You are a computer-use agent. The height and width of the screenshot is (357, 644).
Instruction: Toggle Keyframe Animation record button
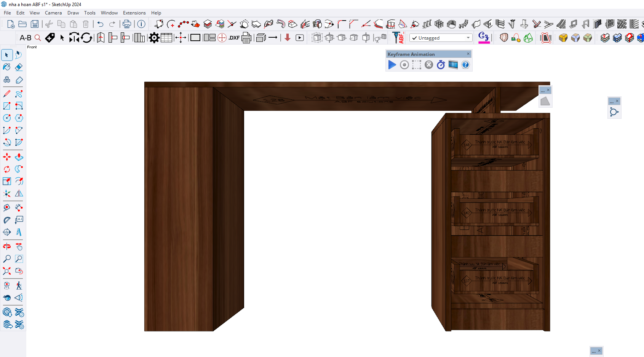point(404,65)
